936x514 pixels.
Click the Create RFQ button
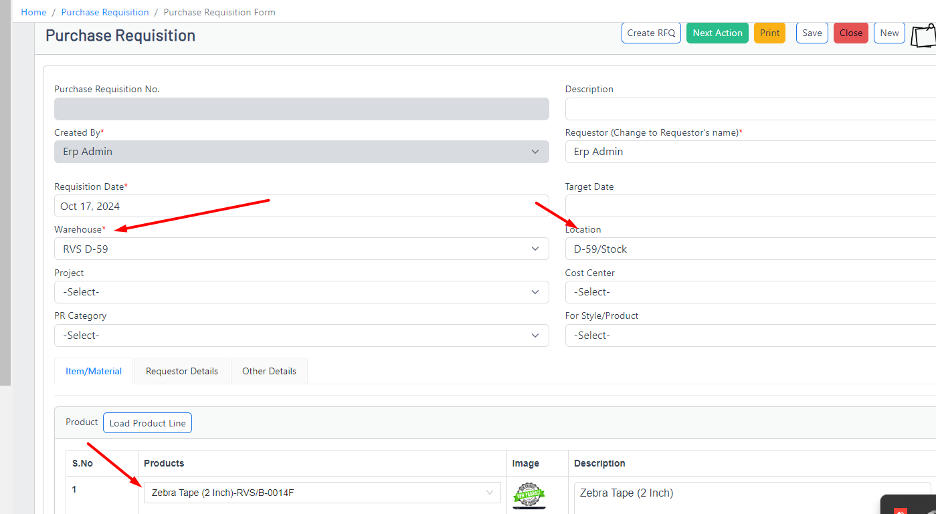[651, 33]
